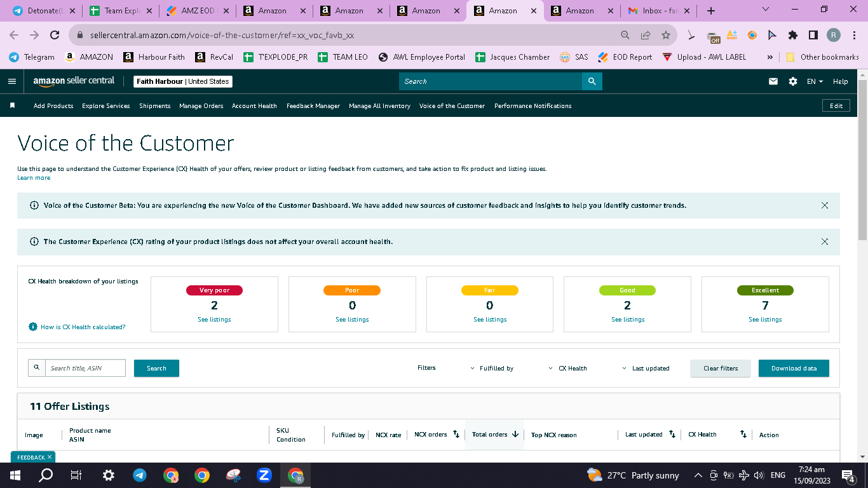Open the Chrome extensions puzzle icon
The image size is (868, 488).
(792, 35)
